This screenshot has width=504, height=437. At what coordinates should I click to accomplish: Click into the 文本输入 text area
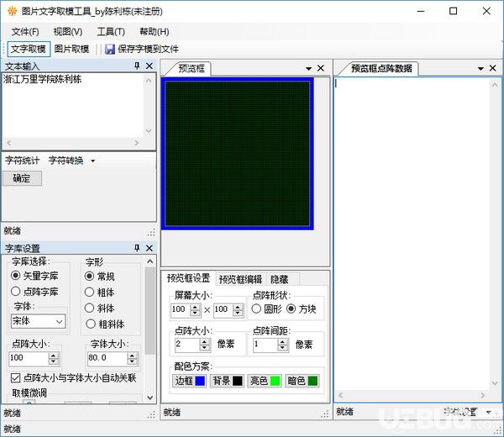coord(73,106)
